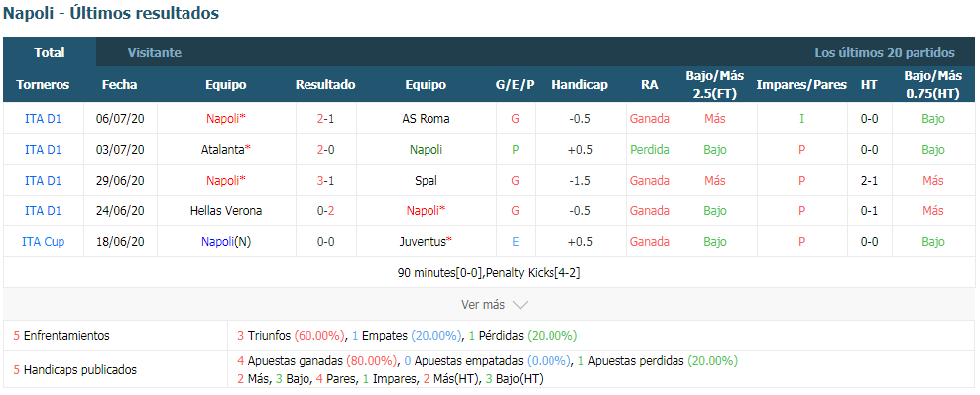Click the AS Roma team name
This screenshot has height=395, width=980.
point(426,119)
